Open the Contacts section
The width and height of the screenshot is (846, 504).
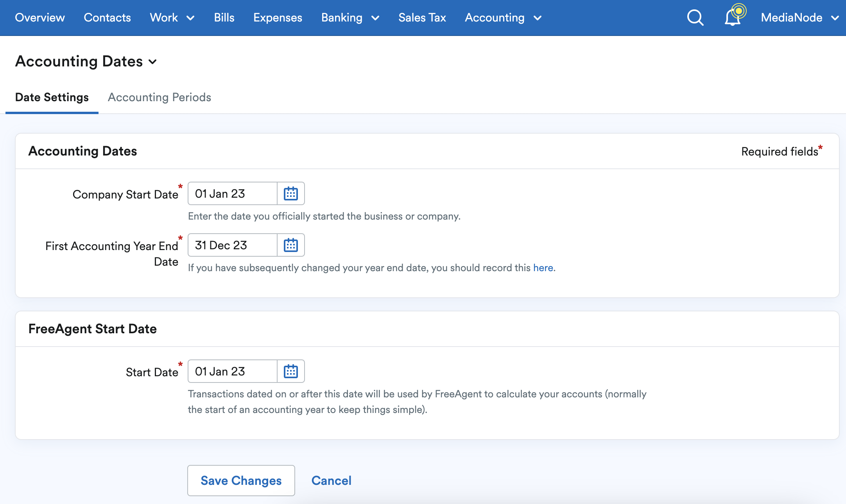point(107,18)
